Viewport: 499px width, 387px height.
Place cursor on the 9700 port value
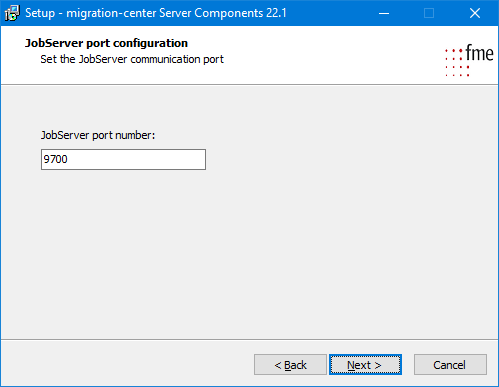[x=55, y=159]
